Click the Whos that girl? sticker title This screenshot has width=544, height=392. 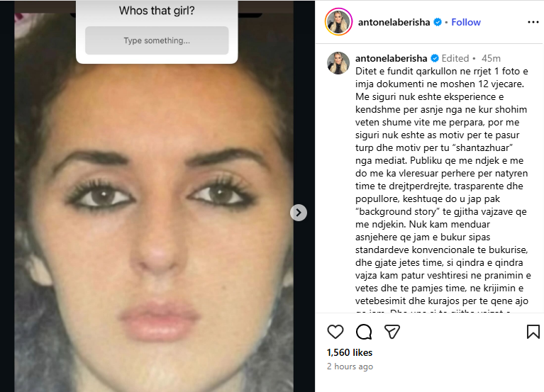(x=157, y=11)
